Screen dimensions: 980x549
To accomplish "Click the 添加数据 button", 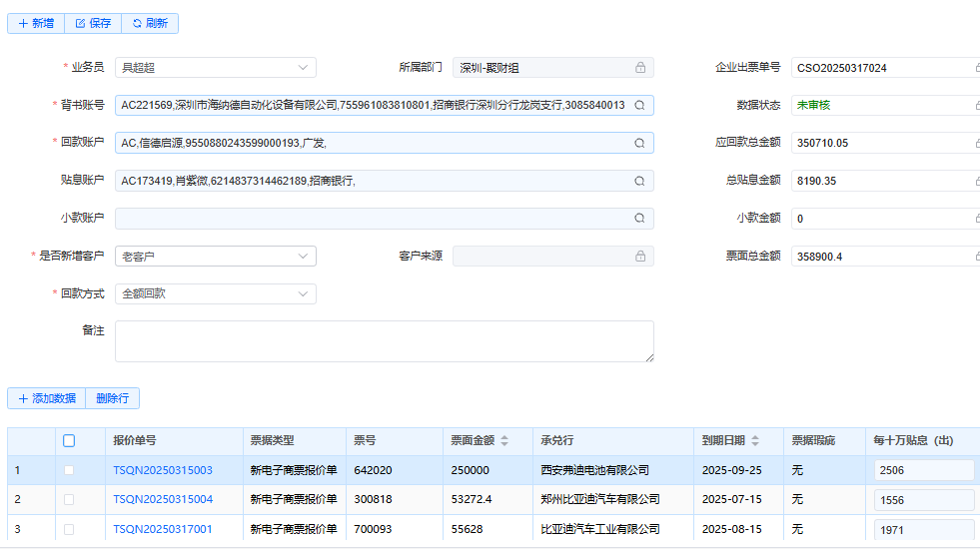I will (x=46, y=398).
